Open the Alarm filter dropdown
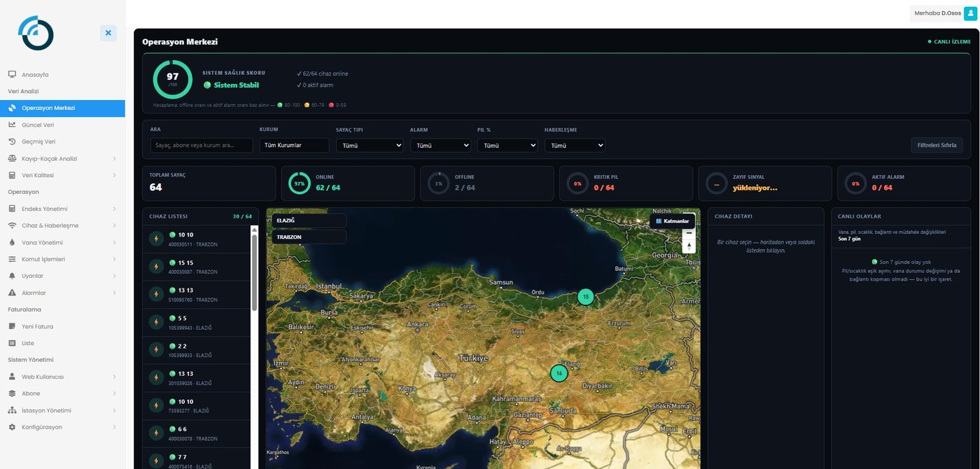The image size is (980, 469). (x=440, y=146)
